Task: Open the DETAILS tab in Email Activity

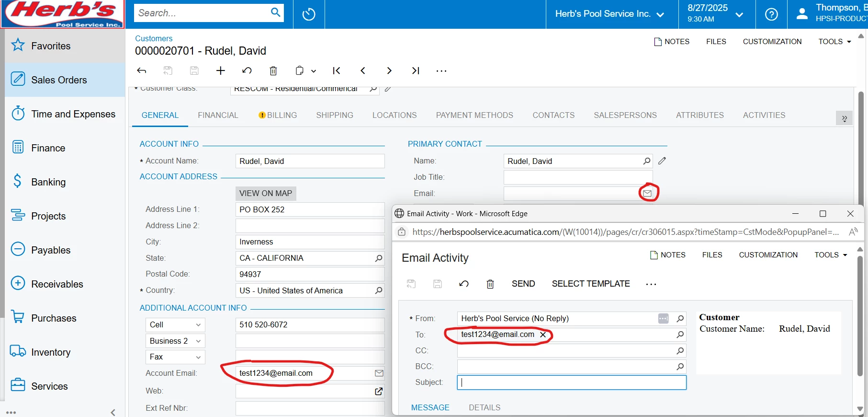Action: [485, 407]
